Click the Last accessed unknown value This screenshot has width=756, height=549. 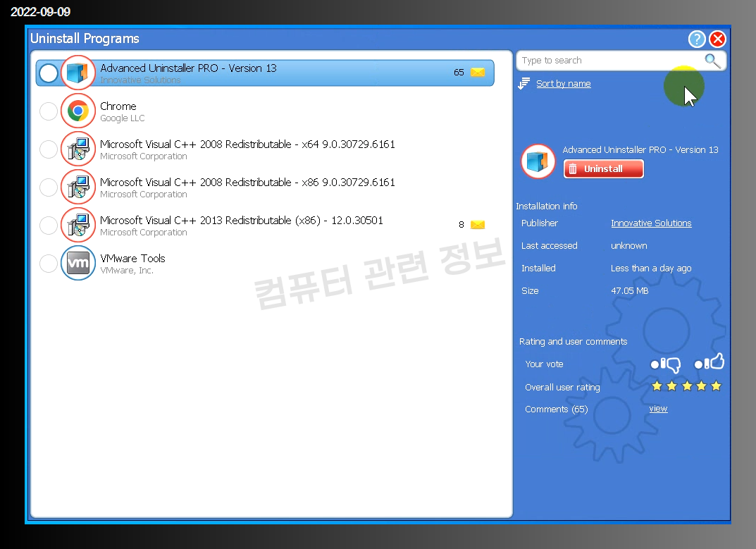pyautogui.click(x=628, y=245)
